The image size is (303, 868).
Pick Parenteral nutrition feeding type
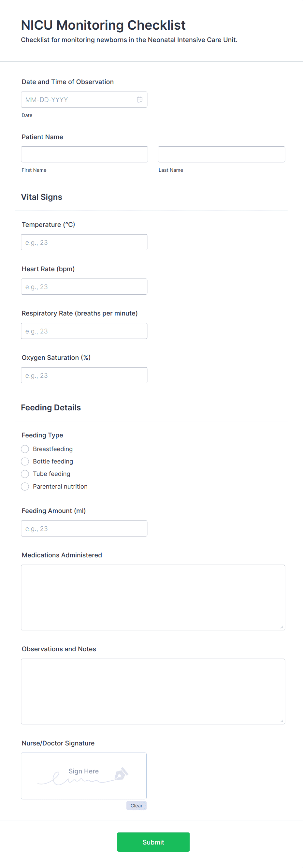click(24, 486)
